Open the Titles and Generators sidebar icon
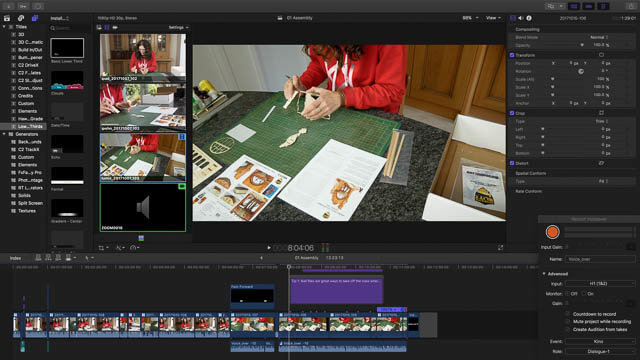640x360 pixels. coord(35,18)
